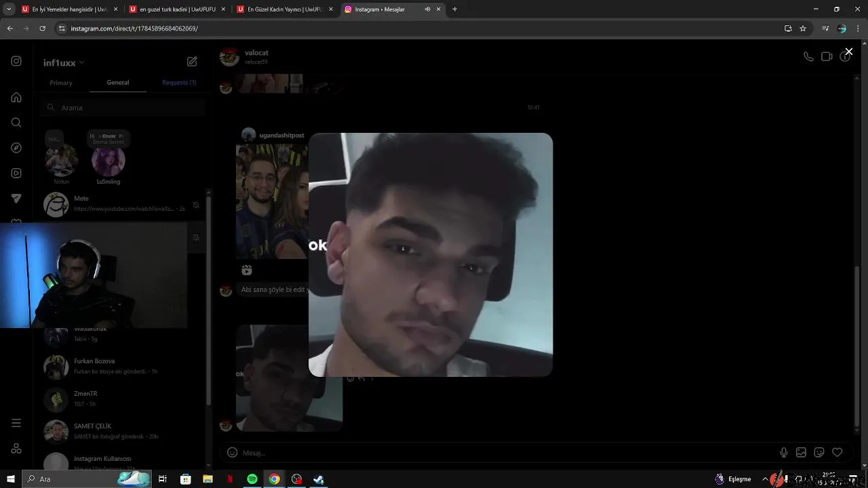Open the Requests (1) tab
This screenshot has width=868, height=488.
coord(179,83)
